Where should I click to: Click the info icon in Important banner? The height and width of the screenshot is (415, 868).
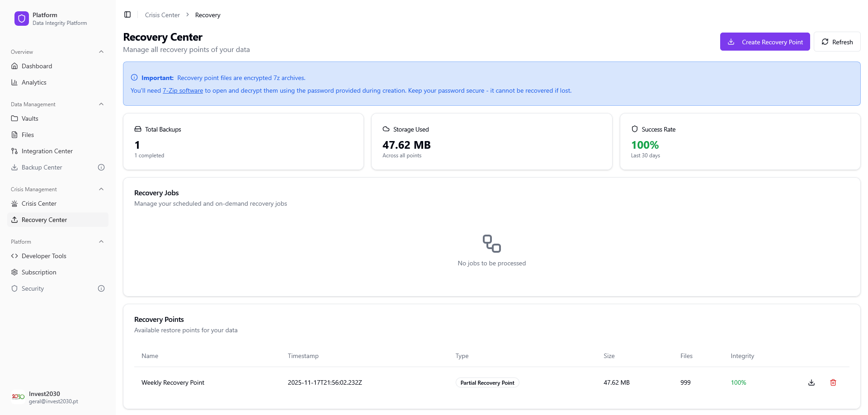point(134,78)
